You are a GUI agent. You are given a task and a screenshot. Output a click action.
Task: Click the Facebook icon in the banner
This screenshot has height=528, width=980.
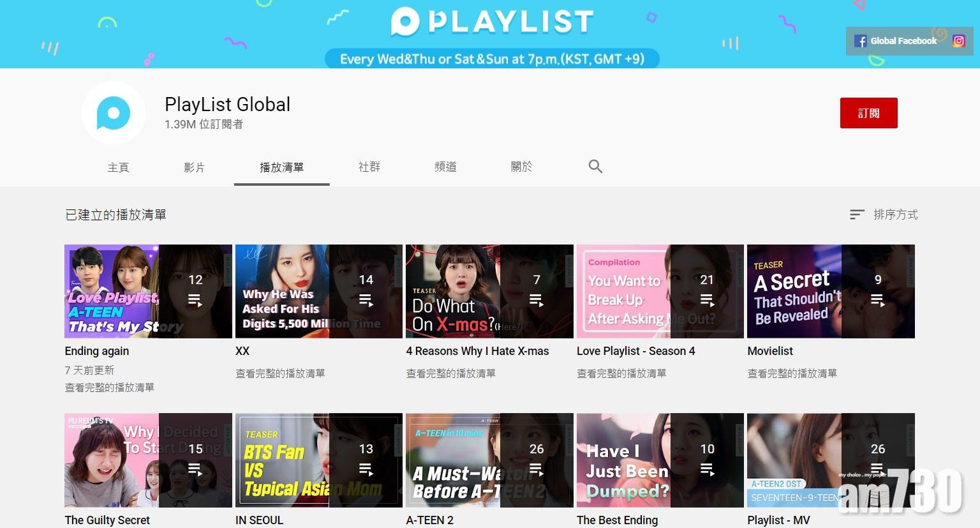[860, 41]
